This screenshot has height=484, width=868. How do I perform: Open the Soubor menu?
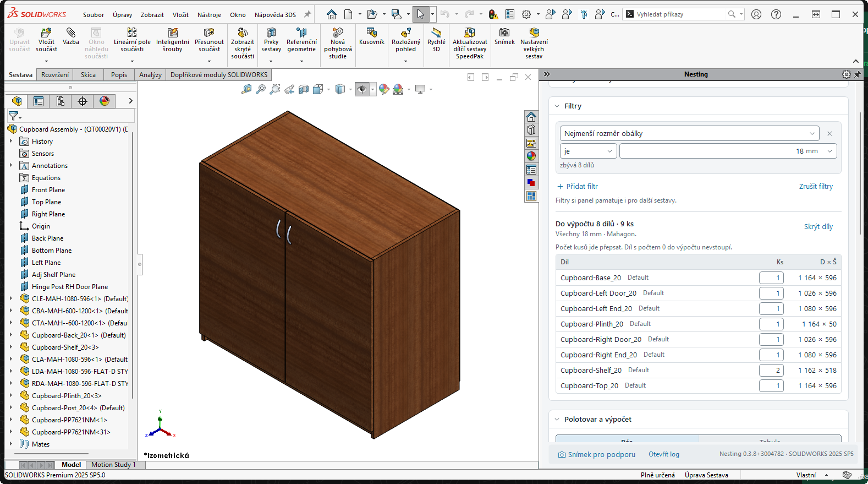(94, 15)
